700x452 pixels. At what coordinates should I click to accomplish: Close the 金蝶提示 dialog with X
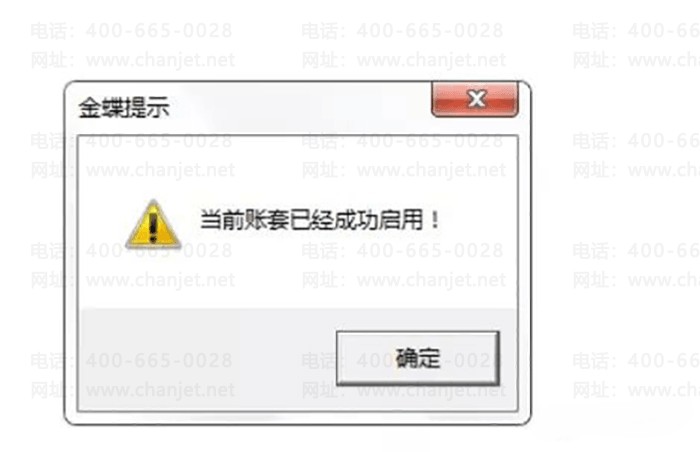pos(475,99)
